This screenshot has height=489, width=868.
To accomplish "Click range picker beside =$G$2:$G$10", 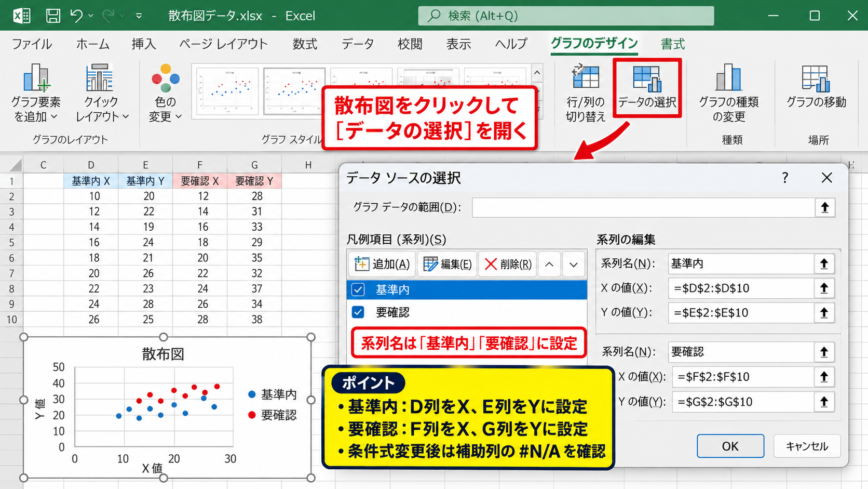I will coord(824,402).
